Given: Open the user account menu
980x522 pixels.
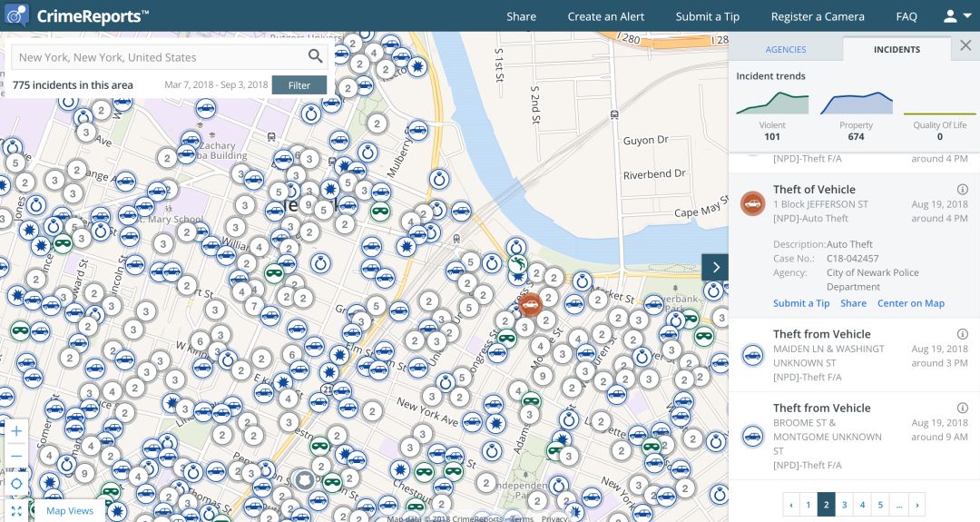Looking at the screenshot, I should [957, 16].
